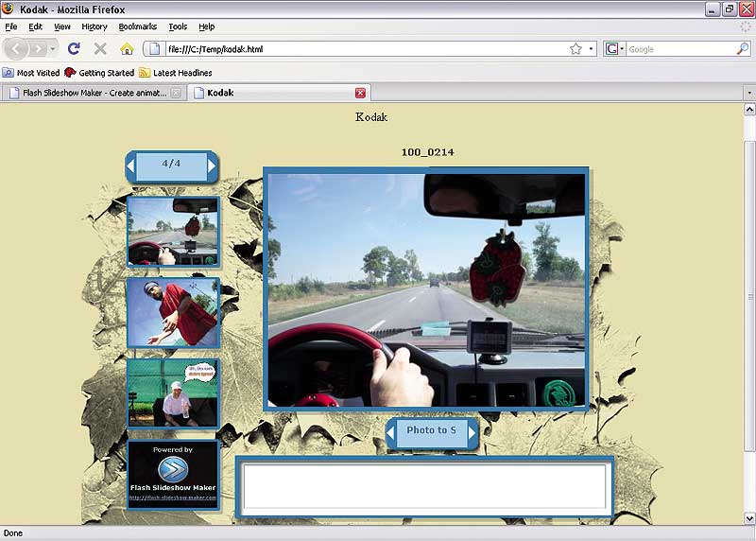Select the tennis court thumbnail
The width and height of the screenshot is (756, 541).
pyautogui.click(x=173, y=393)
